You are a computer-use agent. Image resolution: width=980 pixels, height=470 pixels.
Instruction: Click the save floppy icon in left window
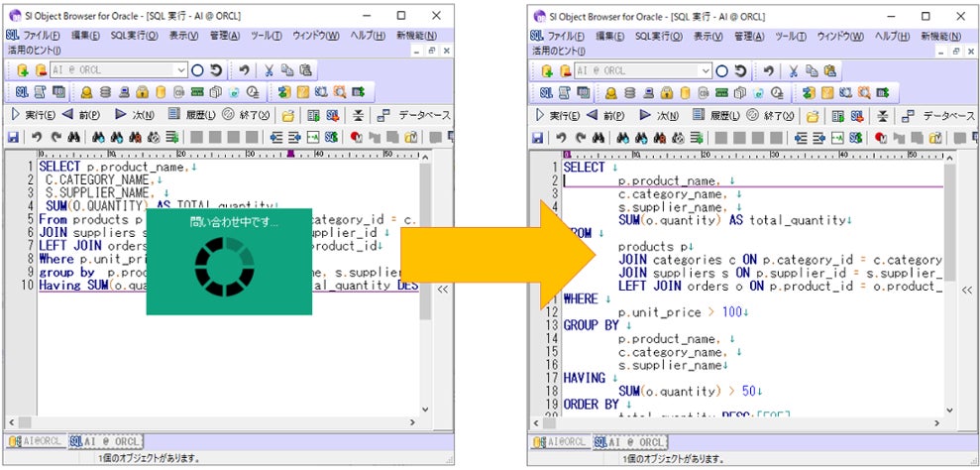tap(13, 137)
